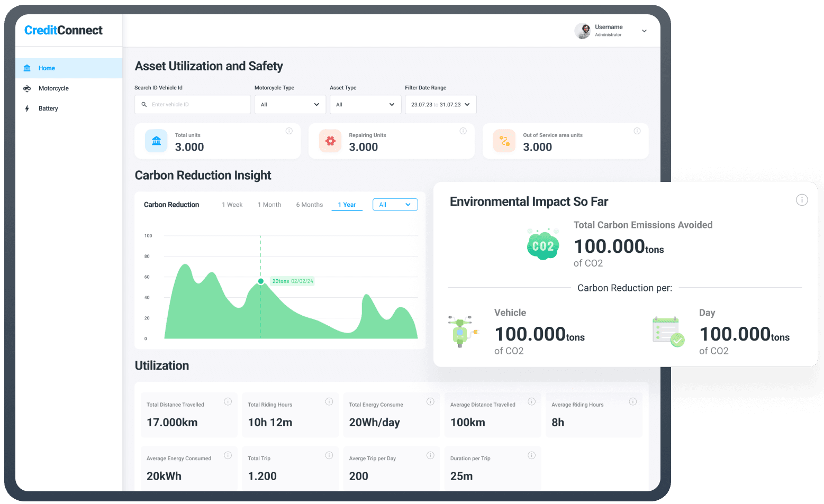Click the Total units bank icon

[156, 141]
